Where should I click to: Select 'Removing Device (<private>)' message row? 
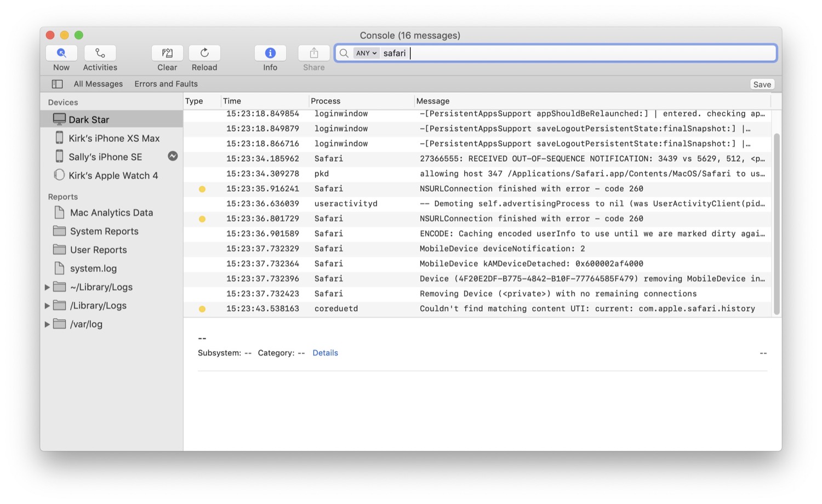tap(477, 294)
